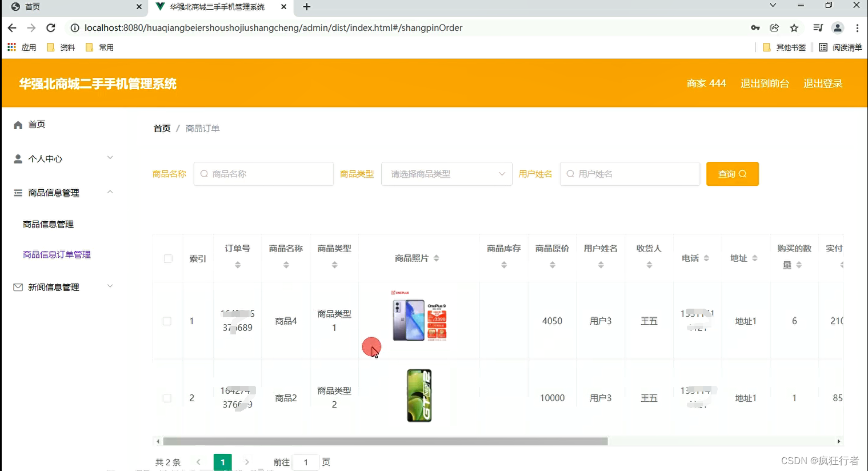Click 退出登录 in the header
868x471 pixels.
pos(823,83)
